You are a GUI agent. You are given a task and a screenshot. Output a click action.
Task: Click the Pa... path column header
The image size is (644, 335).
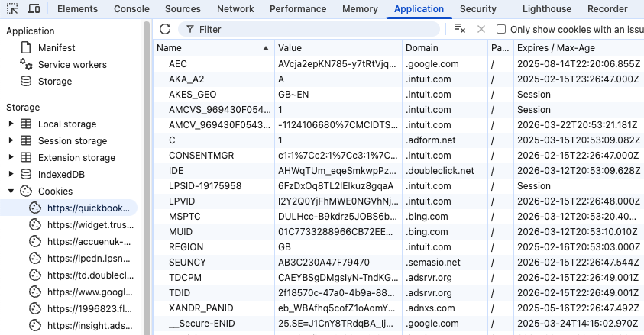click(x=500, y=48)
